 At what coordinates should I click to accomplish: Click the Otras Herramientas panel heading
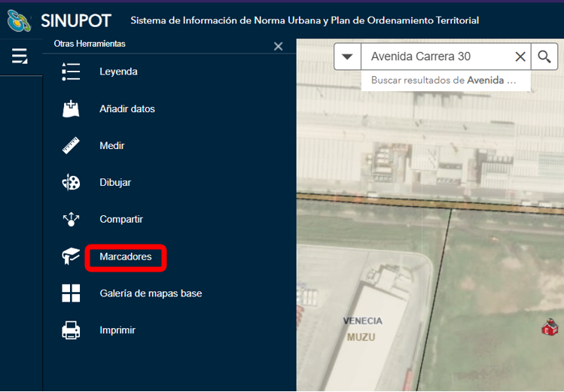point(90,44)
